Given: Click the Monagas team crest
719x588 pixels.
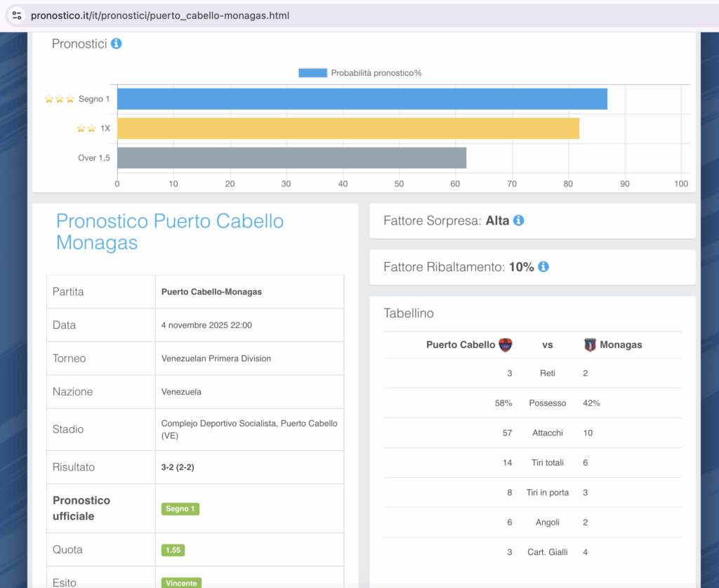Looking at the screenshot, I should pyautogui.click(x=590, y=345).
